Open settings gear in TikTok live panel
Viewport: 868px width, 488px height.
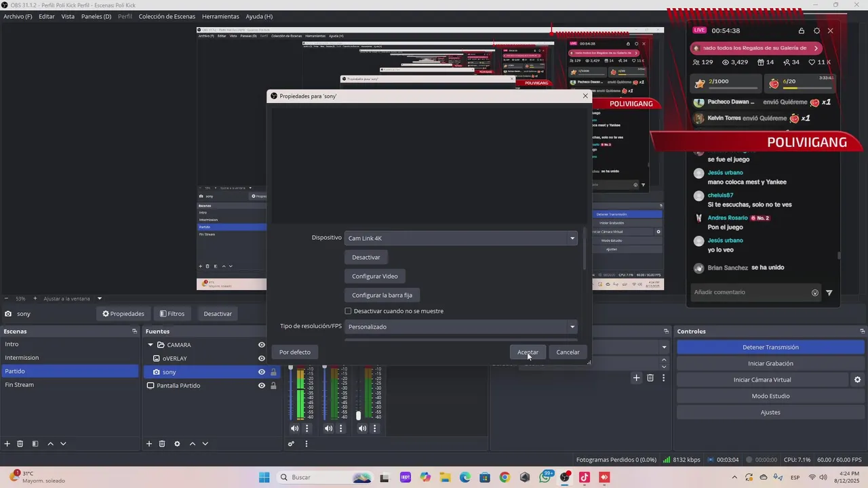pos(816,30)
